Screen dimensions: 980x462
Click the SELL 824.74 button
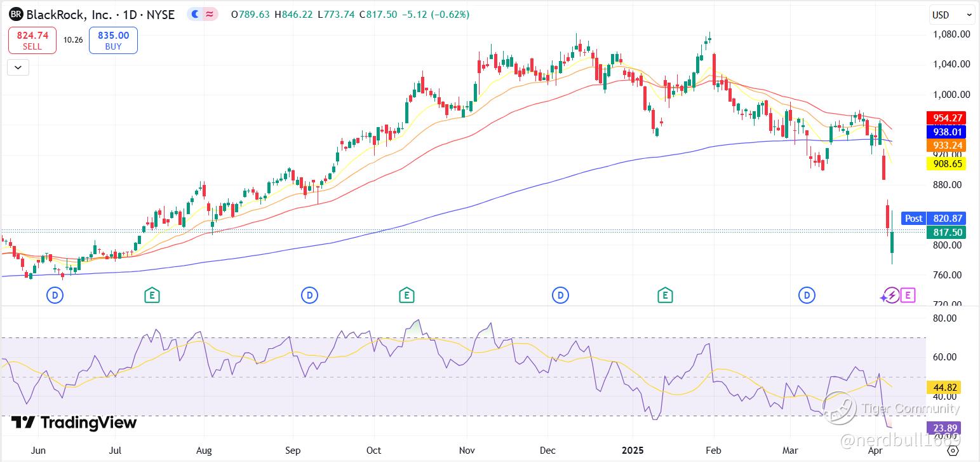[32, 40]
